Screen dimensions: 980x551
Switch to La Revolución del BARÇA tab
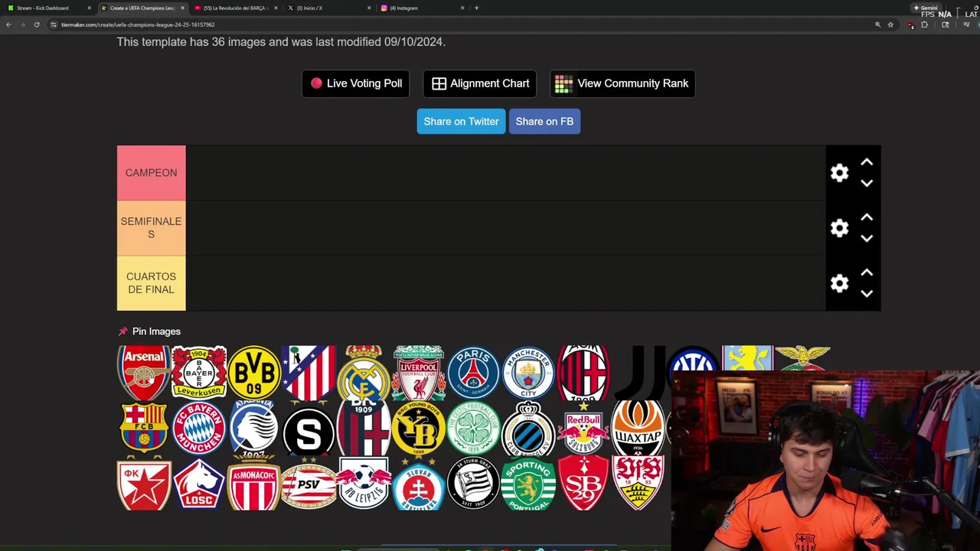click(235, 8)
